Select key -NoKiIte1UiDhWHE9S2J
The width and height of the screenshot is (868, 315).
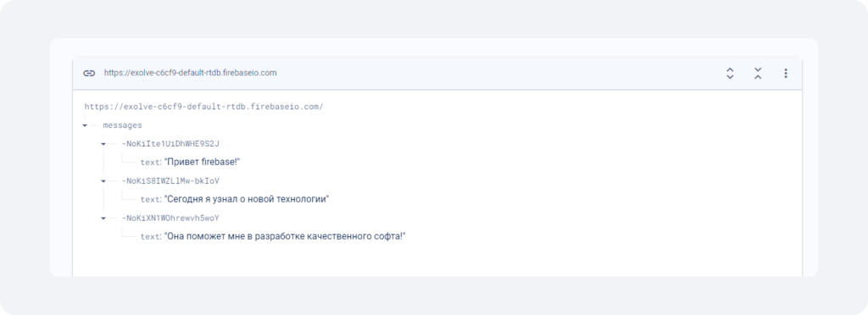[170, 144]
